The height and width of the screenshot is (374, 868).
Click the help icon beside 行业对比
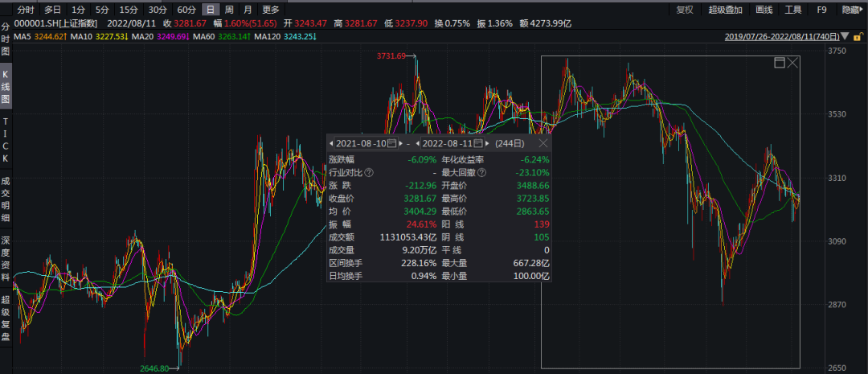point(369,172)
